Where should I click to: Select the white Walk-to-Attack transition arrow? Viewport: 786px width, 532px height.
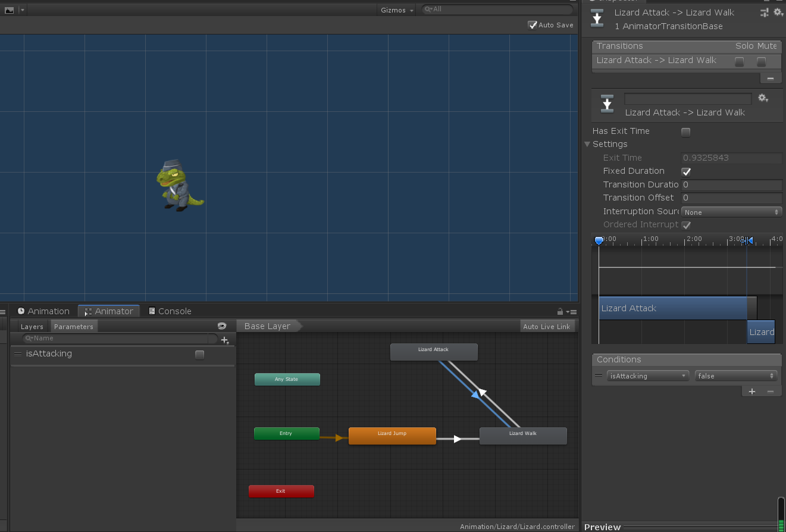point(484,393)
